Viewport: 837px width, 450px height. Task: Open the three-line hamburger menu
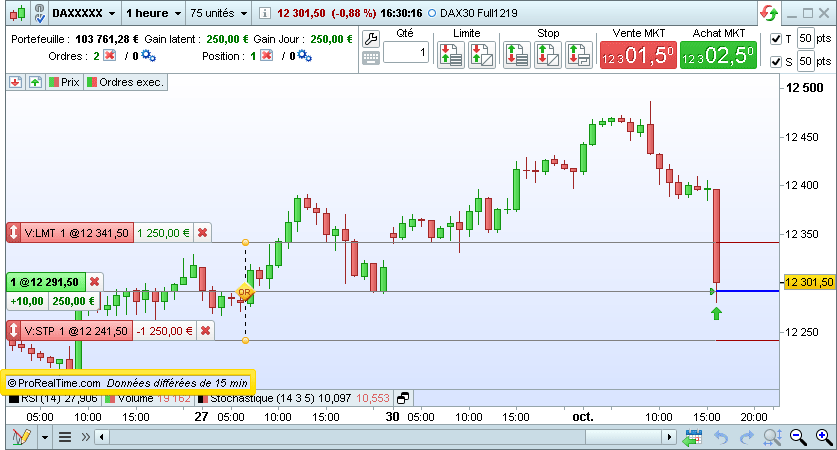tap(65, 438)
